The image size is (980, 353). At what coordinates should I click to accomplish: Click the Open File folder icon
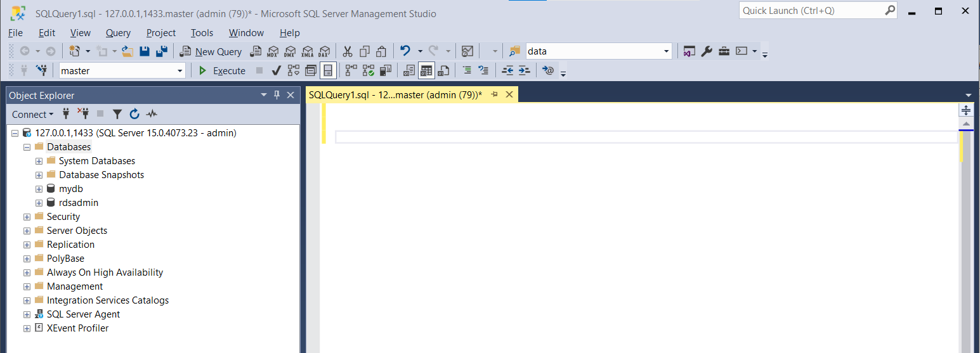127,51
